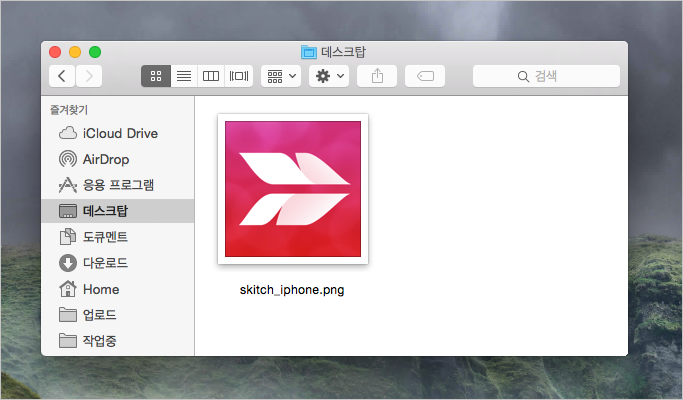Viewport: 683px width, 400px height.
Task: Switch to column view mode
Action: (x=211, y=76)
